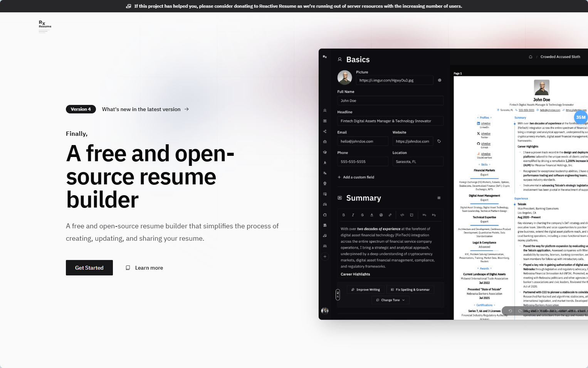This screenshot has height=368, width=588.
Task: Open What's new in the latest version
Action: 145,109
